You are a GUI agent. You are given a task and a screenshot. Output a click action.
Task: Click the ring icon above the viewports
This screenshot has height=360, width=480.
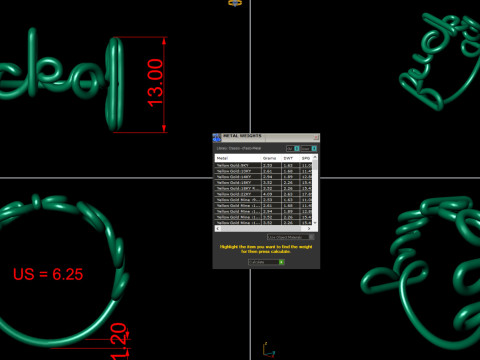pyautogui.click(x=235, y=3)
